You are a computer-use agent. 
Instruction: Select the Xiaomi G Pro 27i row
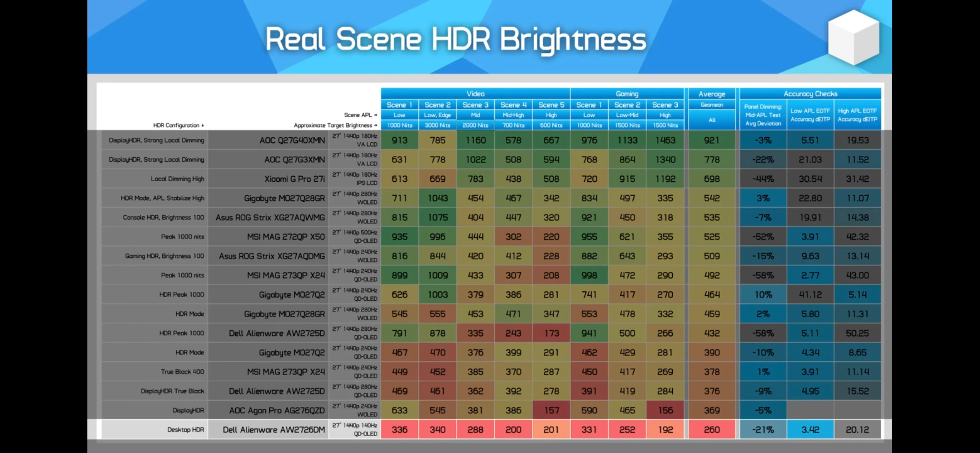(491, 178)
